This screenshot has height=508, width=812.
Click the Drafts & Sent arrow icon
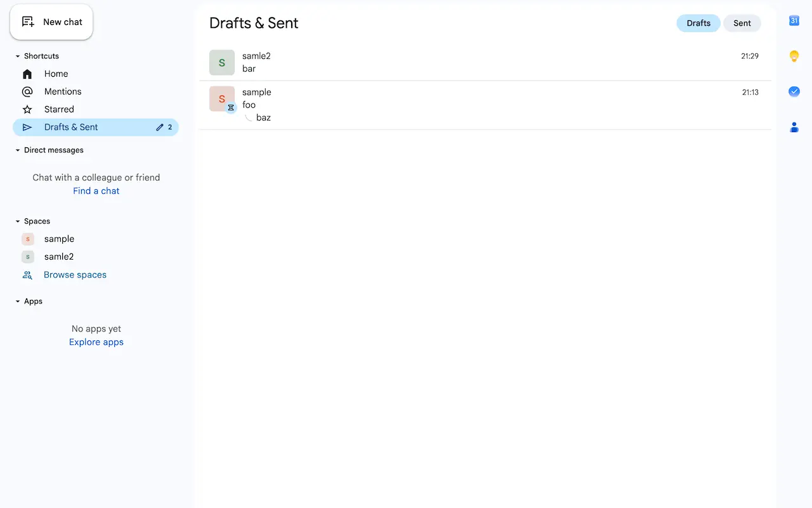coord(27,127)
